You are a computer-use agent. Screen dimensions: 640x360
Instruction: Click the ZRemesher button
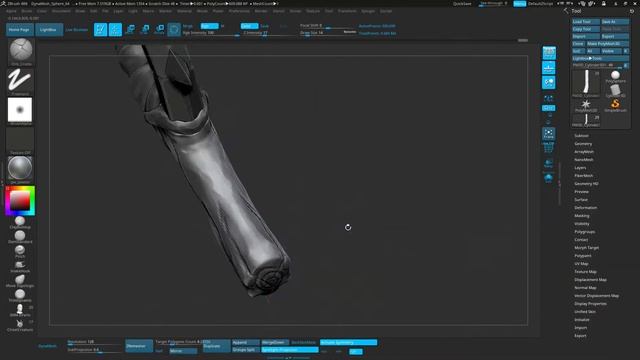coord(139,346)
